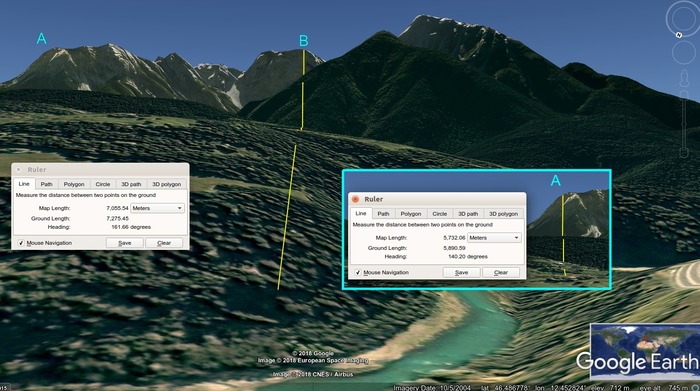
Task: Open 3D polygon tab in inset Ruler
Action: coord(503,213)
